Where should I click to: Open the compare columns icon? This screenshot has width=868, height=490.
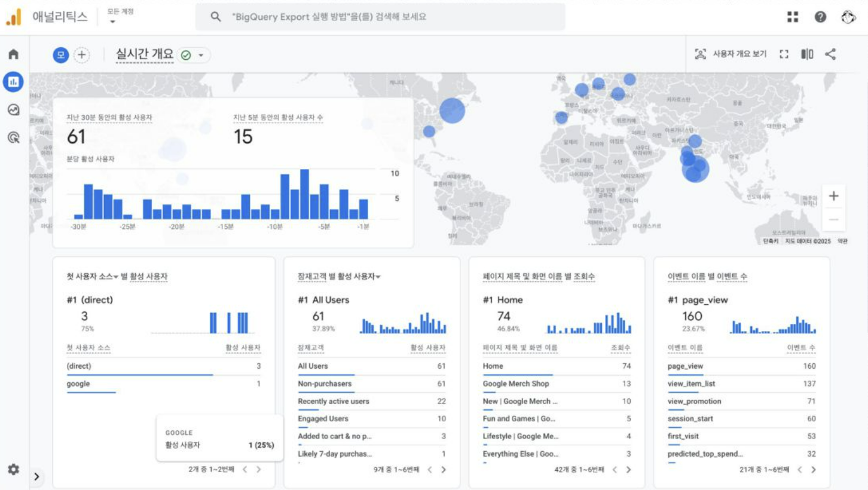point(807,54)
